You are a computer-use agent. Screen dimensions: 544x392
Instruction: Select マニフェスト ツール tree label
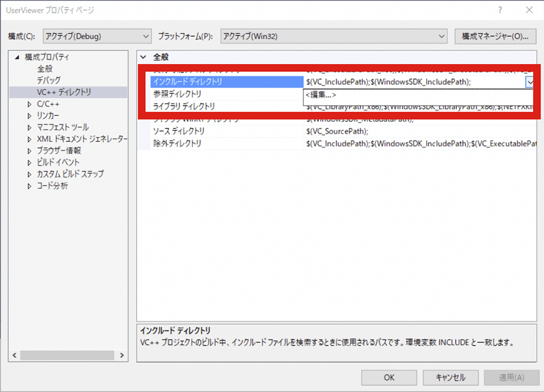[x=63, y=127]
